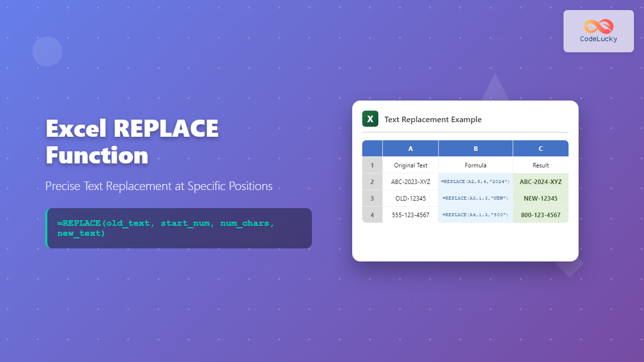Viewport: 644px width, 362px height.
Task: Click the select-all corner of the table
Action: pyautogui.click(x=372, y=148)
